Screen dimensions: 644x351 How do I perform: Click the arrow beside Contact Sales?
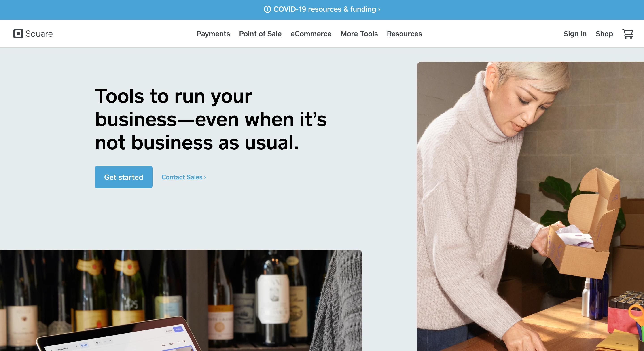(205, 177)
